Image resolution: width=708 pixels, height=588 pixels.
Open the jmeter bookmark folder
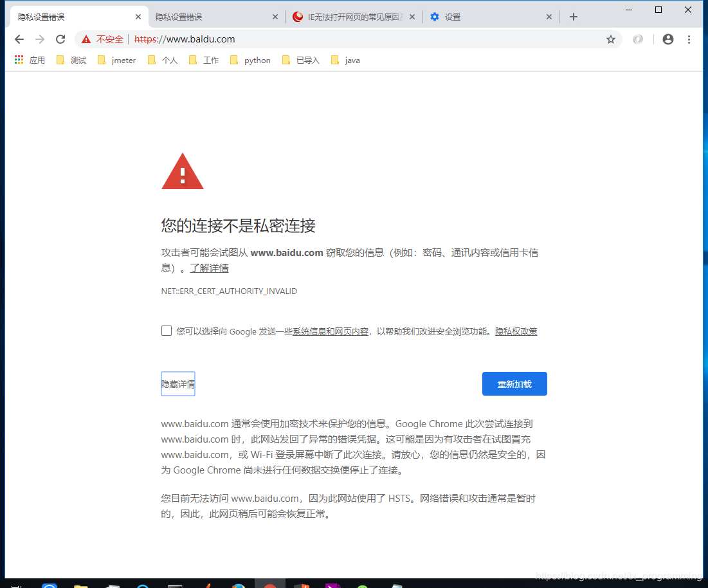point(116,60)
